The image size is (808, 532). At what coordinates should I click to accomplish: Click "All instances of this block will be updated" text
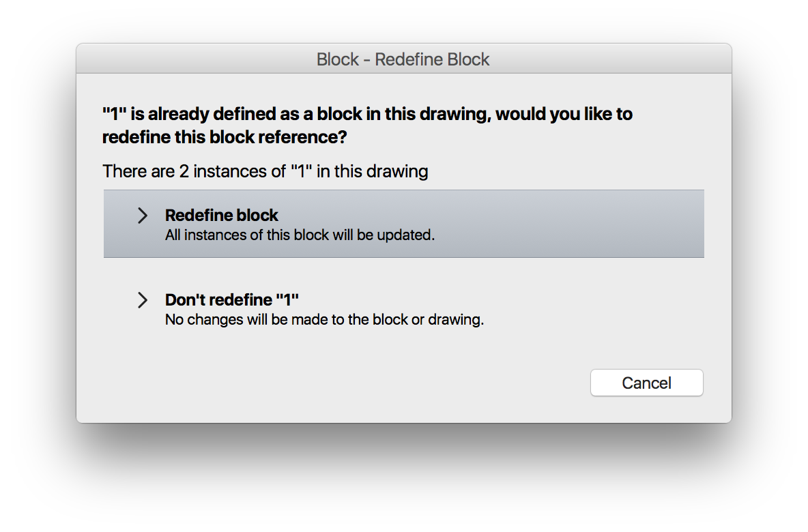coord(300,236)
